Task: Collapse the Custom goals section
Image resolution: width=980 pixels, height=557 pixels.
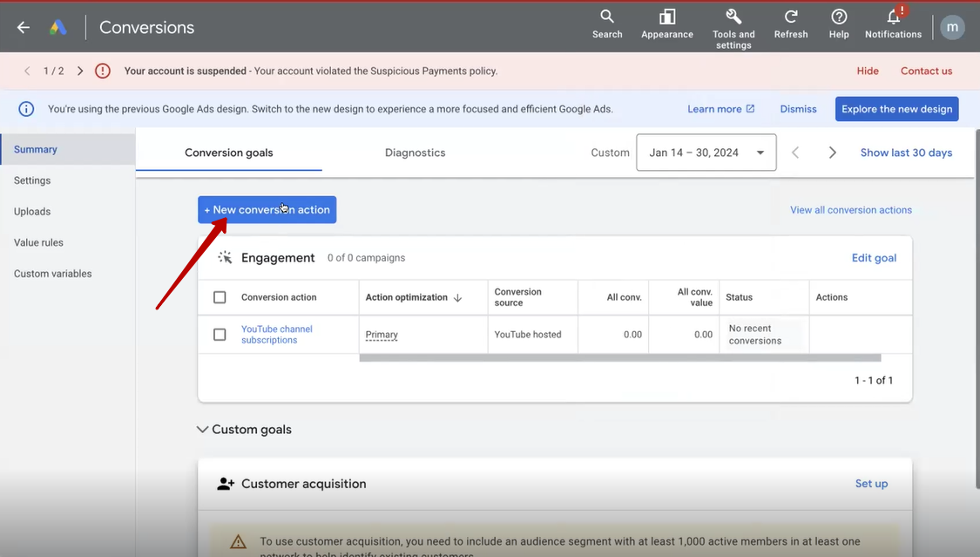Action: [x=202, y=430]
